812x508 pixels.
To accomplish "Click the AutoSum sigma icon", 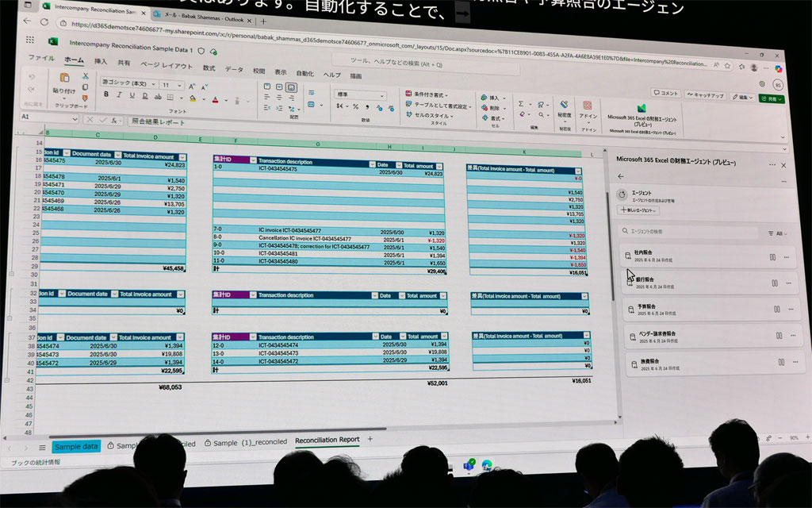I will (521, 104).
